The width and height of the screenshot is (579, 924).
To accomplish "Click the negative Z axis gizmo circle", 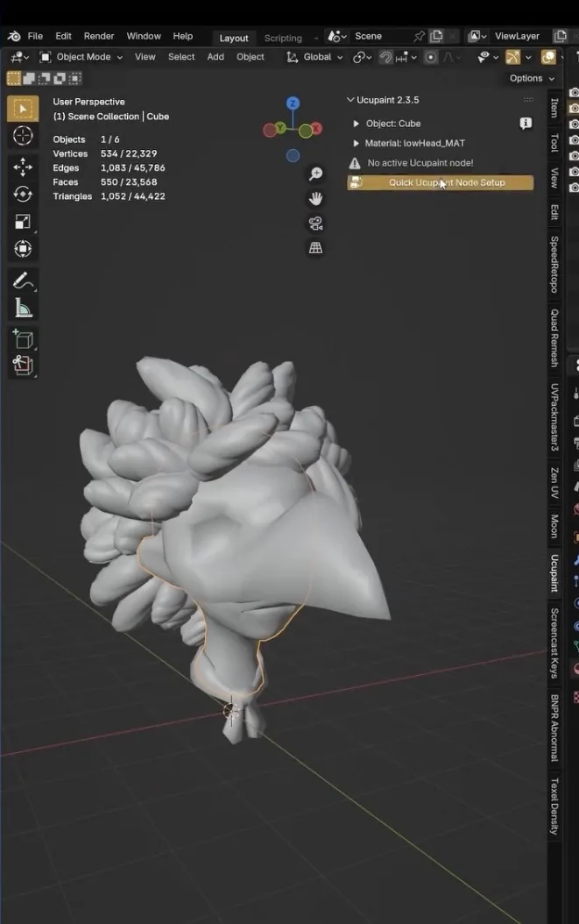I will point(293,155).
